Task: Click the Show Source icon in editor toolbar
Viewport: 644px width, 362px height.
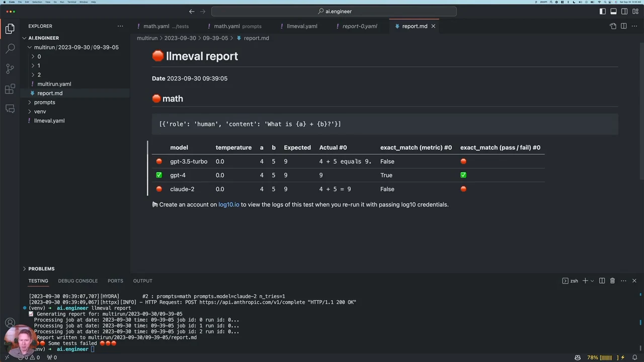Action: 613,26
